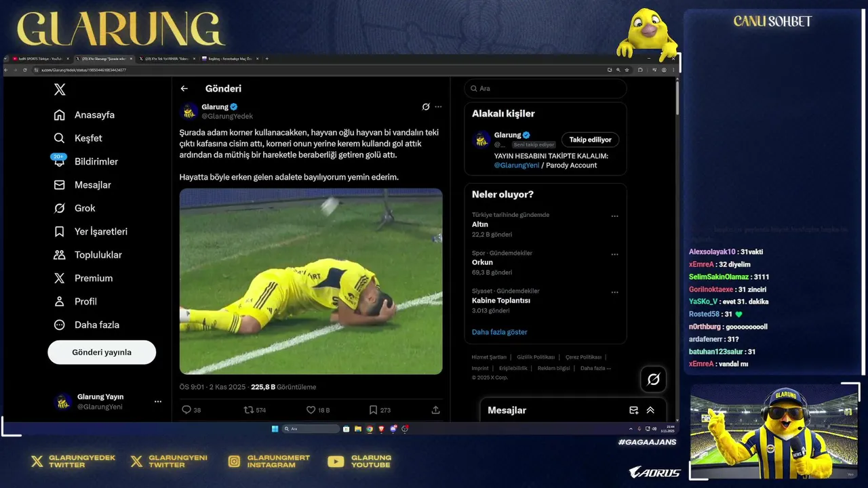Open Profil page
The height and width of the screenshot is (488, 868).
75,302
